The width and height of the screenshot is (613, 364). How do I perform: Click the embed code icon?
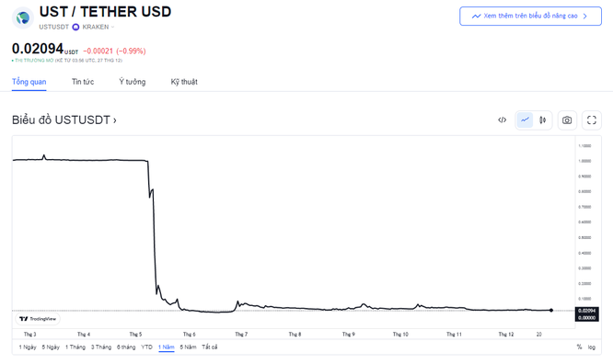pos(502,119)
